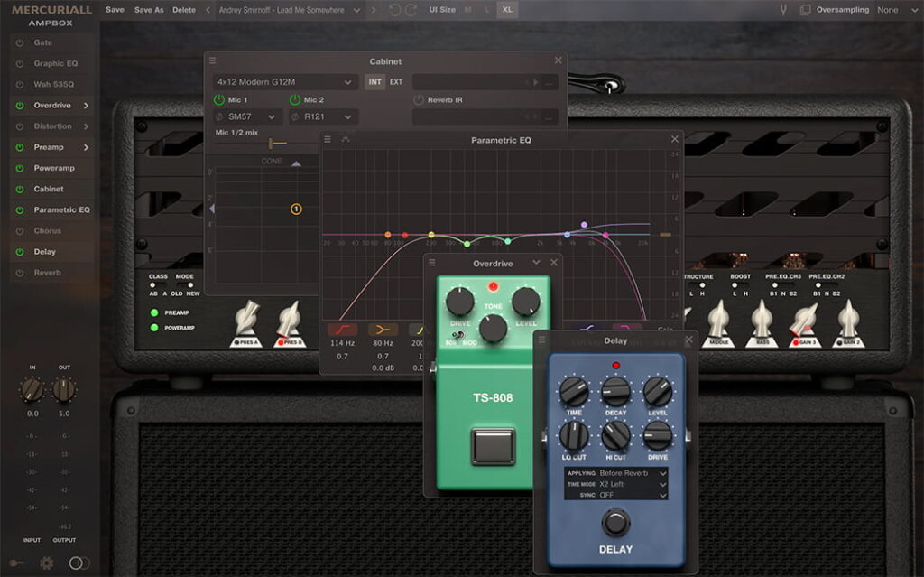The width and height of the screenshot is (924, 577).
Task: Disable the Overdrive power toggle in sidebar
Action: (x=20, y=106)
